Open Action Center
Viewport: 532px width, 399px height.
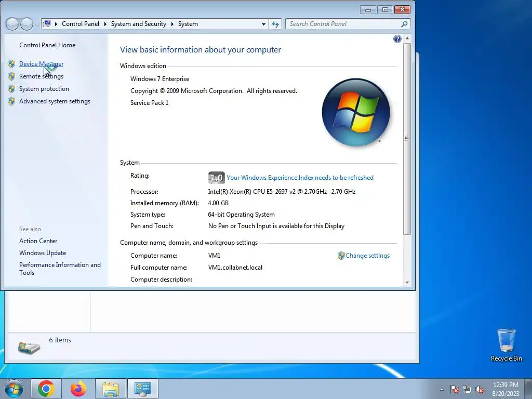38,241
